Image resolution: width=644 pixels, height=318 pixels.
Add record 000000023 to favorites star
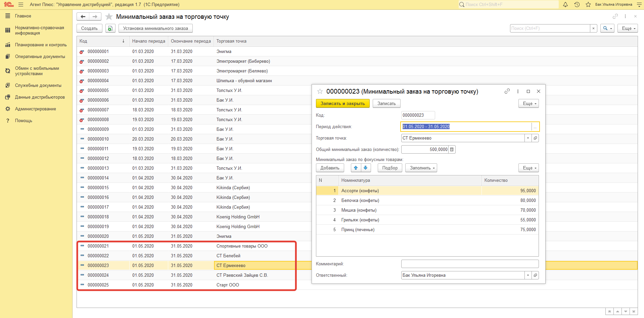[x=320, y=91]
